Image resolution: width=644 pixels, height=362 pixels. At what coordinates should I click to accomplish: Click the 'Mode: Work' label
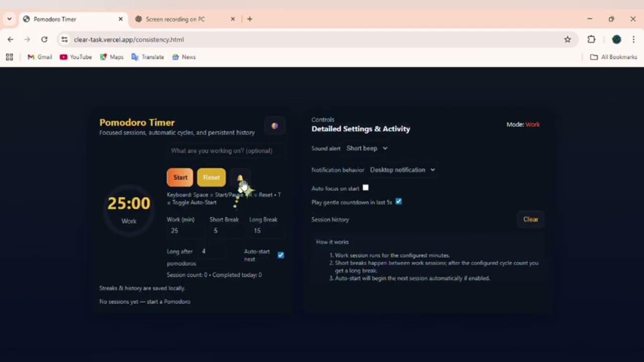point(523,125)
